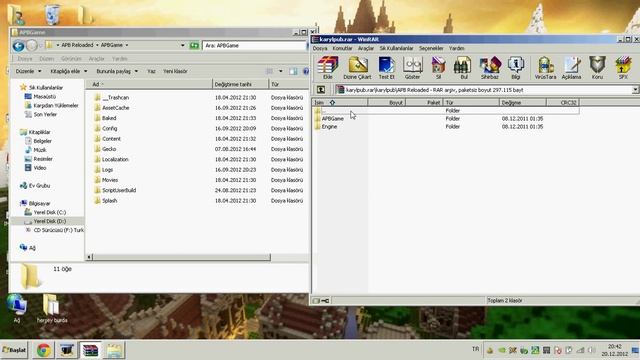Select the Engine folder in WinRAR
The image size is (640, 360).
tap(329, 127)
